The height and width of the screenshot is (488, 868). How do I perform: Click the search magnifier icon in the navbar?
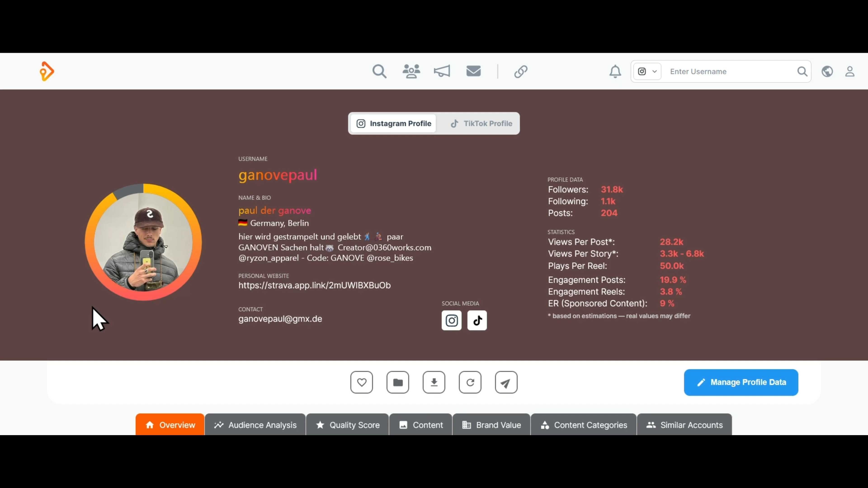pos(379,71)
